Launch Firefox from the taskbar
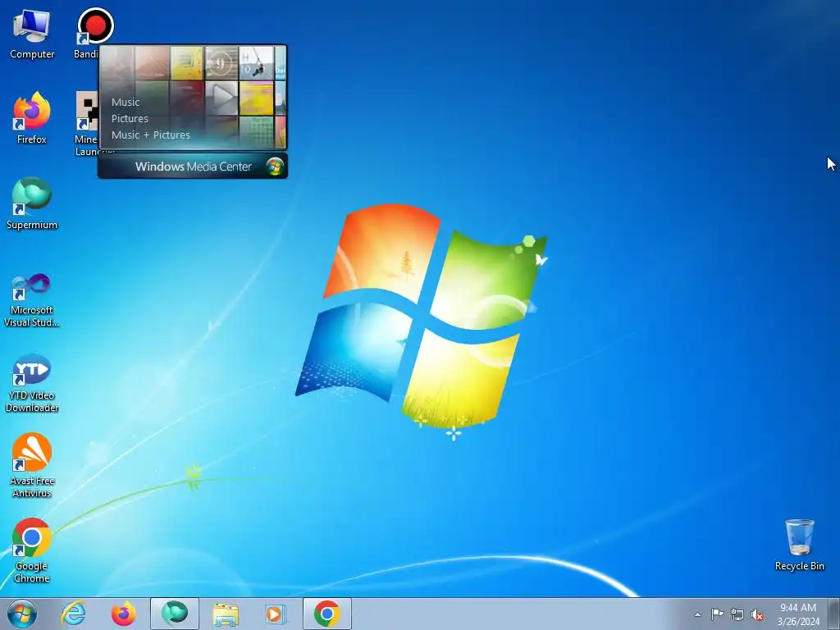Image resolution: width=840 pixels, height=630 pixels. coord(124,614)
